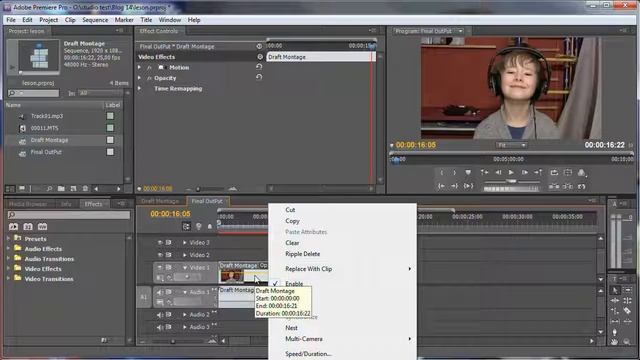Click the jog wheel strip
The height and width of the screenshot is (360, 640).
point(511,189)
